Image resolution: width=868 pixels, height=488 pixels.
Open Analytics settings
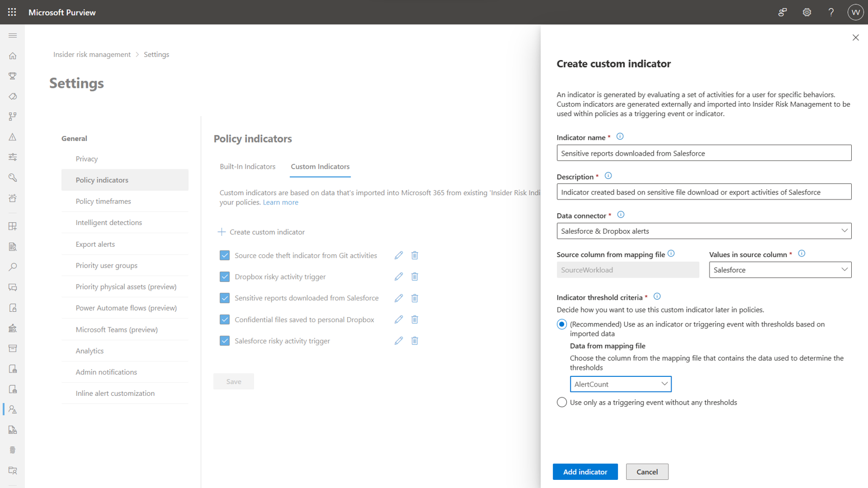[x=125, y=351]
